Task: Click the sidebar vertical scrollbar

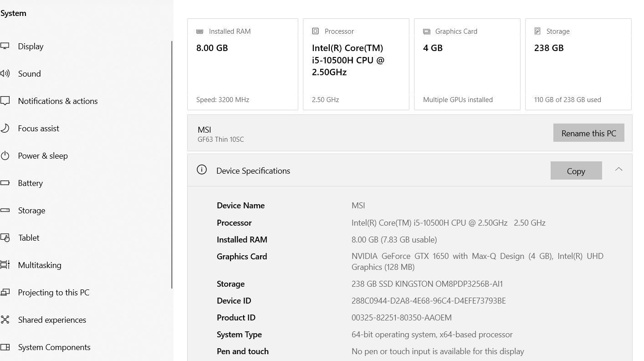Action: coord(172,165)
